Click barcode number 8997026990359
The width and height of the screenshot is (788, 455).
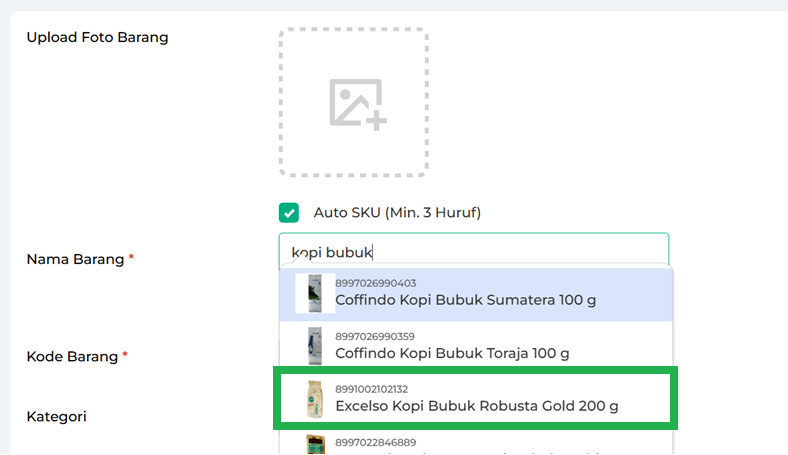375,336
